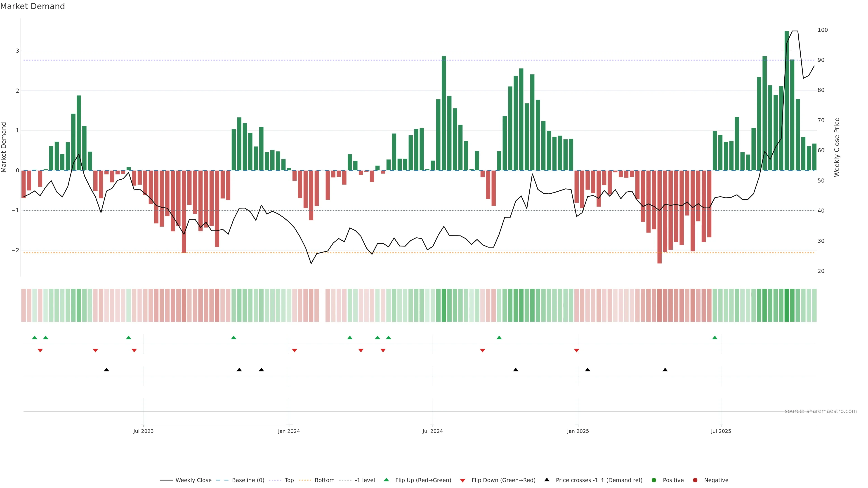This screenshot has width=868, height=488.
Task: Click the Jul 2024 x-axis label
Action: pos(433,432)
